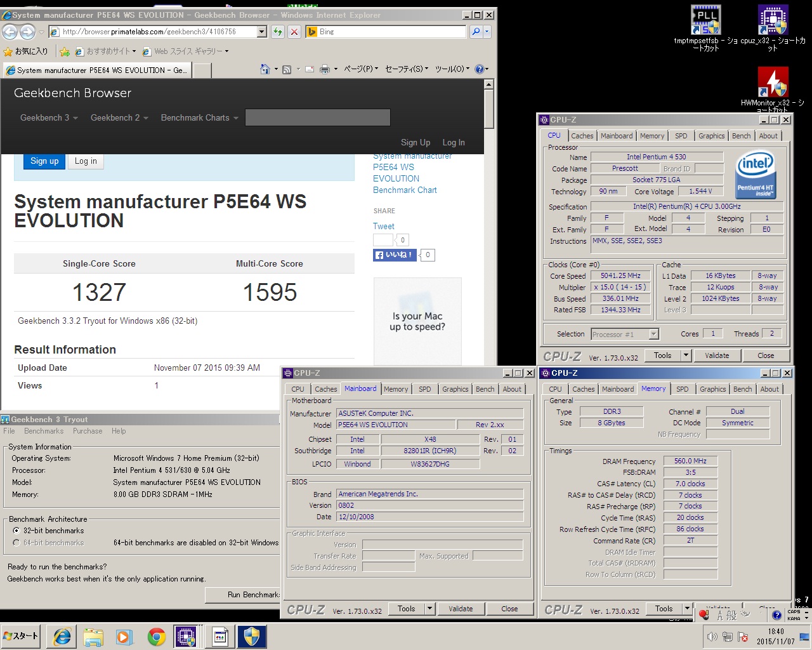Click the blue Sign up button
The width and height of the screenshot is (812, 650).
point(44,161)
